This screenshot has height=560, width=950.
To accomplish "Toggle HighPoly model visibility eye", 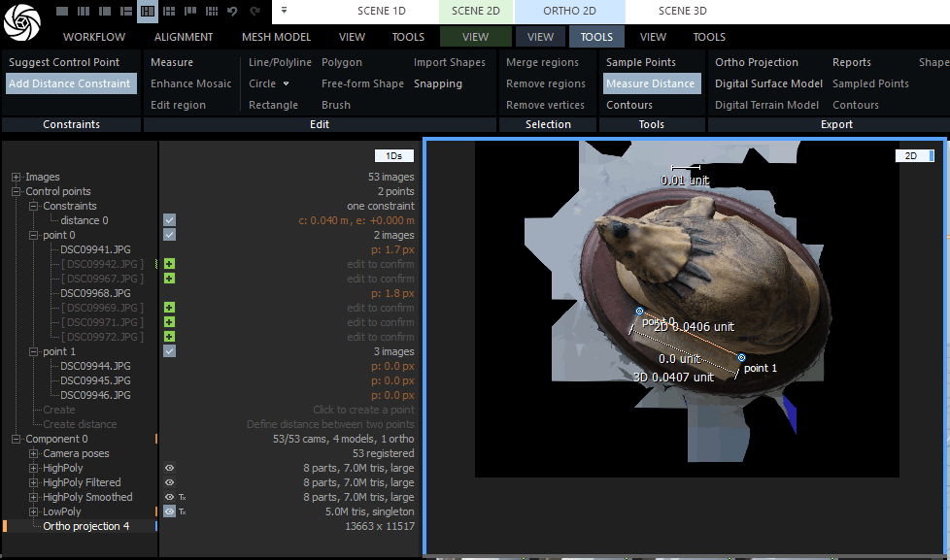I will tap(169, 468).
